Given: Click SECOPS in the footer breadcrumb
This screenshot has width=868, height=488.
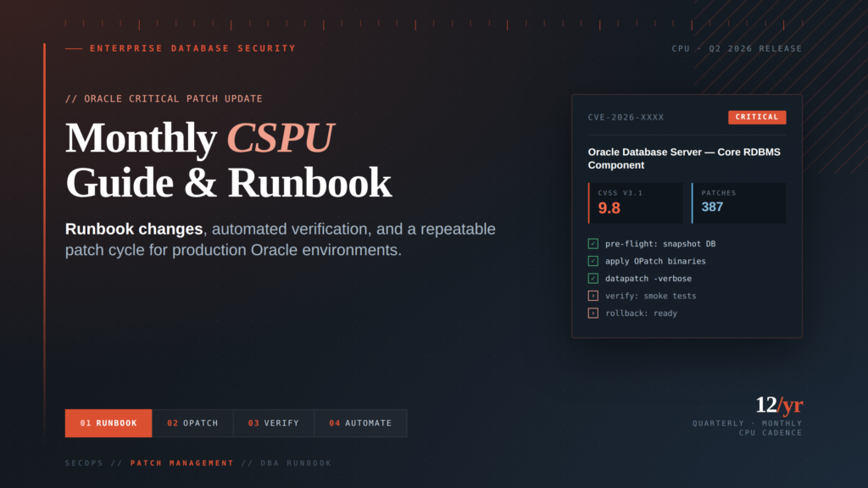Looking at the screenshot, I should click(84, 463).
